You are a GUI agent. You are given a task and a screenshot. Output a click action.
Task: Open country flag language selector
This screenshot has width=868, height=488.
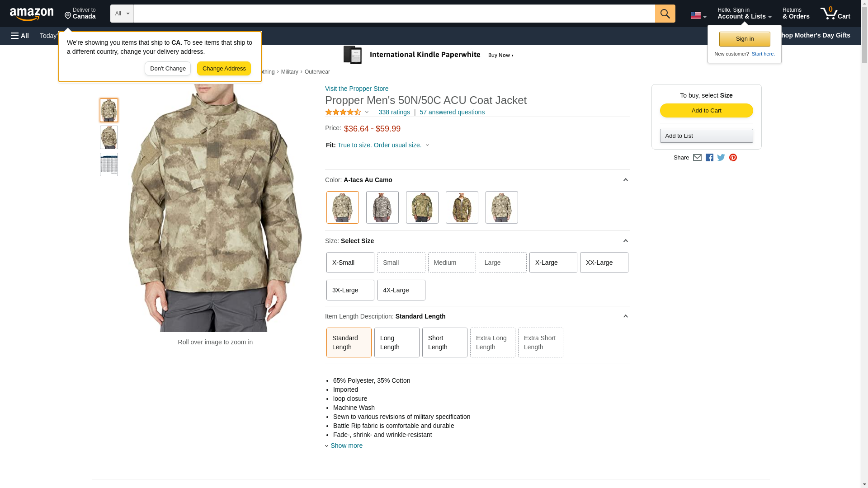698,16
